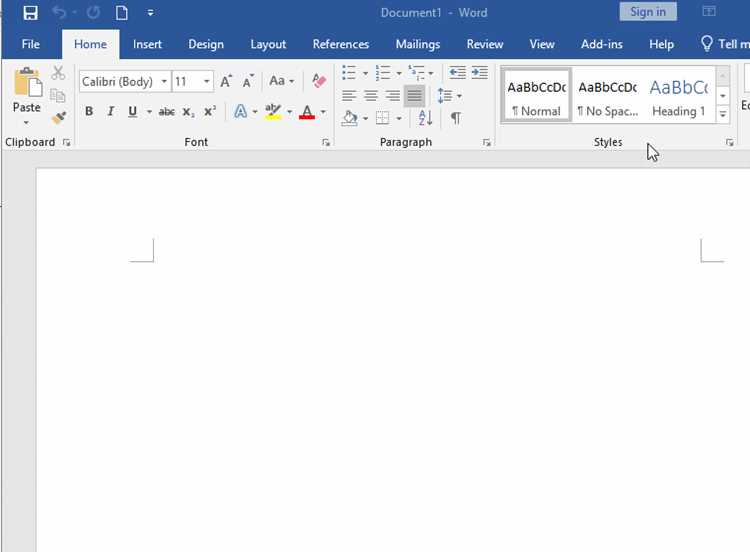Open the Font dialog box launcher
This screenshot has height=552, width=750.
[x=326, y=143]
